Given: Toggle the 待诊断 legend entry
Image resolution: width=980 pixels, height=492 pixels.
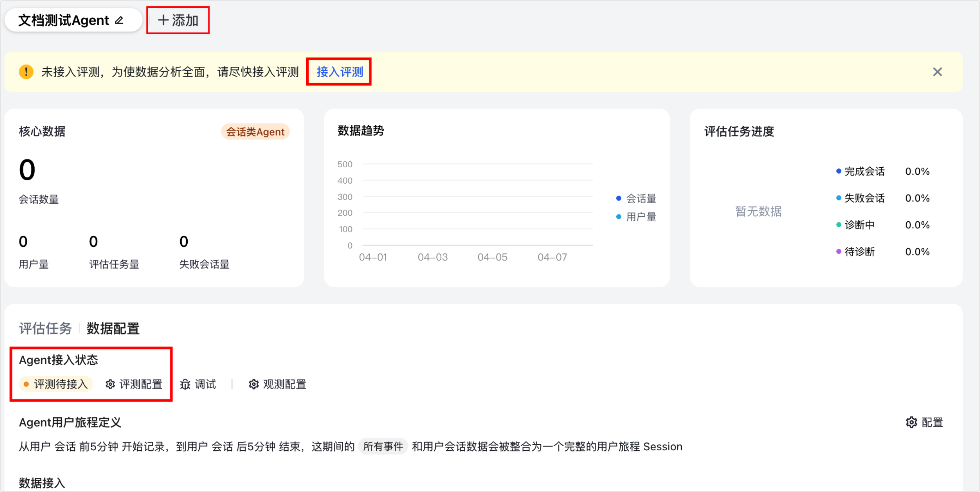Looking at the screenshot, I should coord(855,252).
